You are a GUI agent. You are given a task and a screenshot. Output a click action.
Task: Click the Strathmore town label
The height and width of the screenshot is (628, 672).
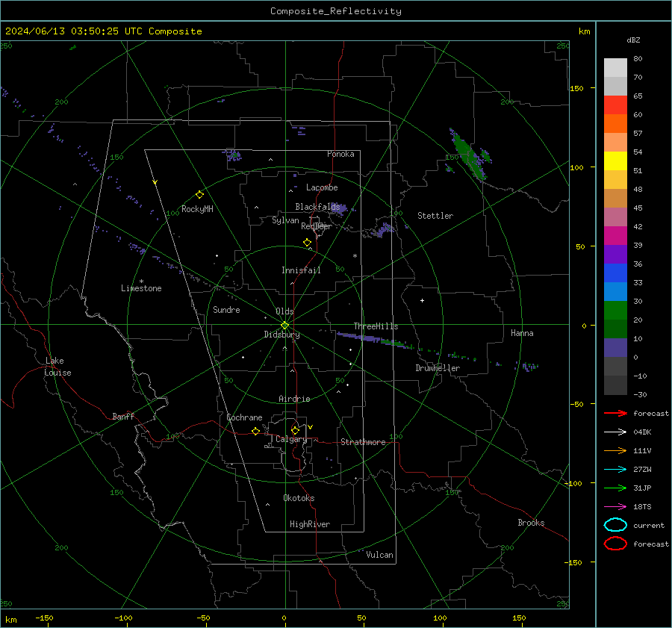[x=363, y=442]
